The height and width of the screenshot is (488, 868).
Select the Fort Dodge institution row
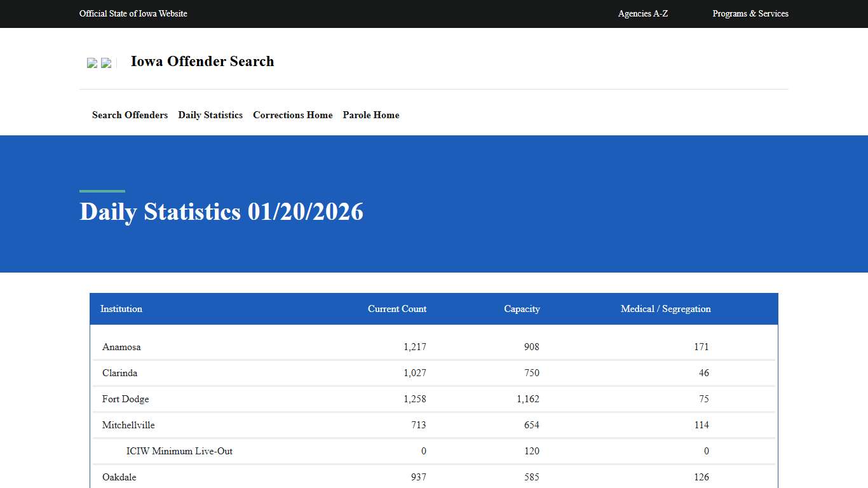[125, 399]
